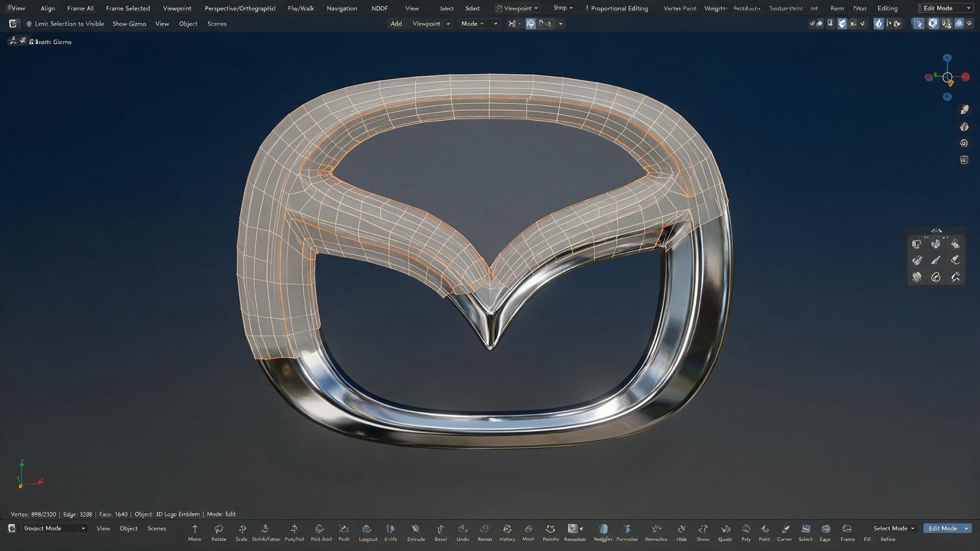Open the Mode dropdown in header
The width and height of the screenshot is (980, 551).
tap(479, 24)
